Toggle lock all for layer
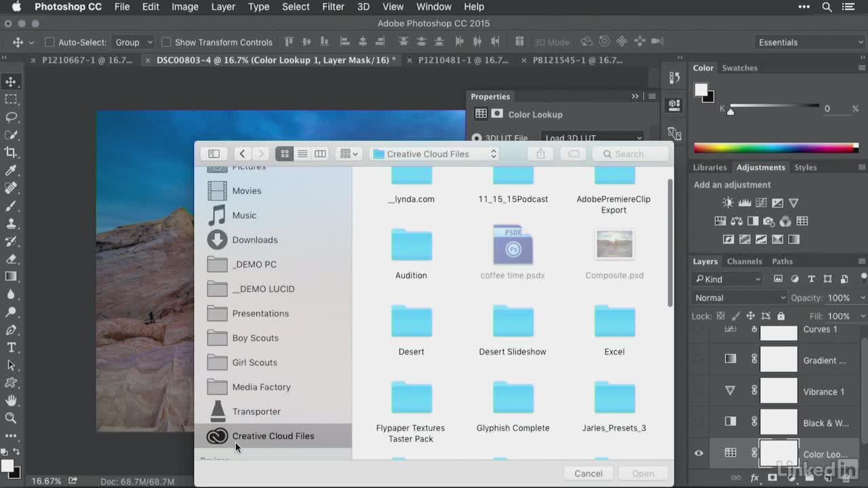This screenshot has width=868, height=488. (x=781, y=316)
